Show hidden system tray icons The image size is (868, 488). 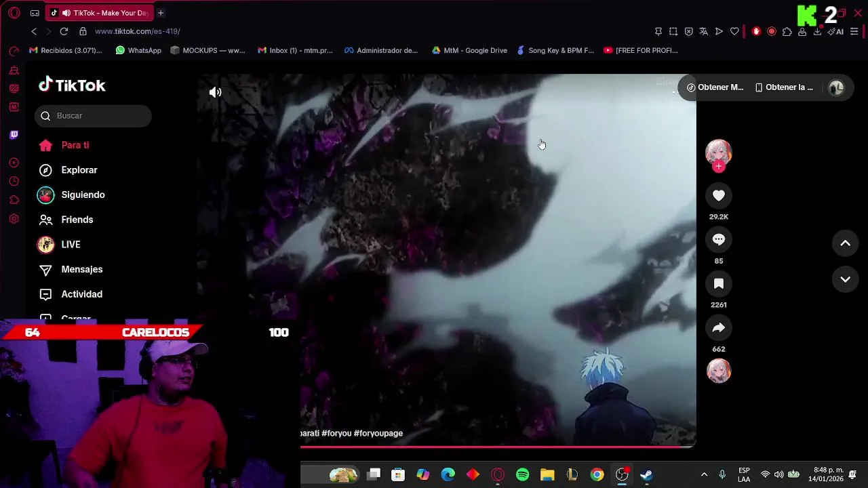[x=704, y=474]
